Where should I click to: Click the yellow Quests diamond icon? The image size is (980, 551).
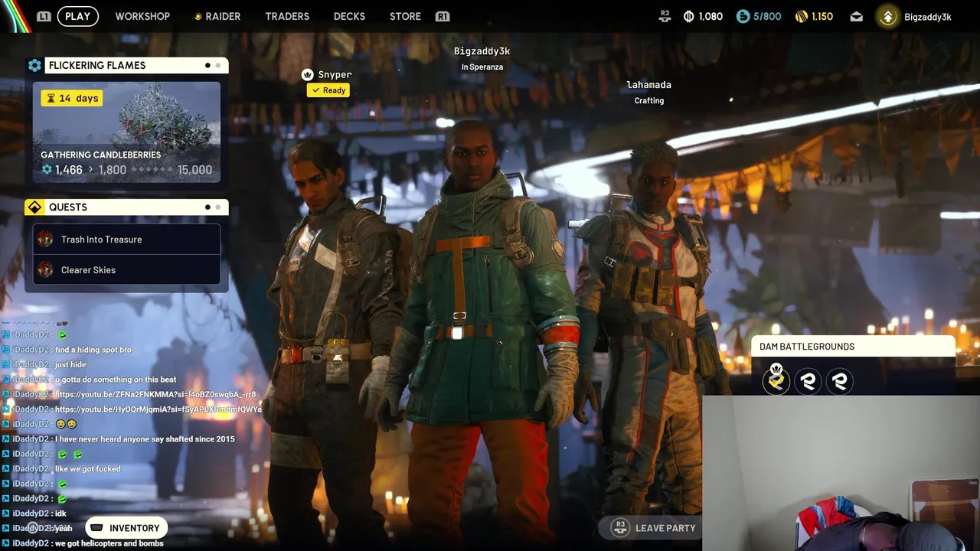coord(34,207)
